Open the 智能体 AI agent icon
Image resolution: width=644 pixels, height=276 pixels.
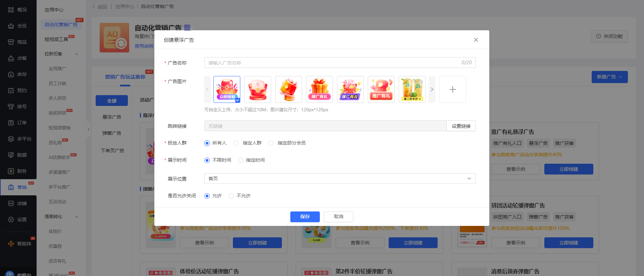click(x=11, y=244)
